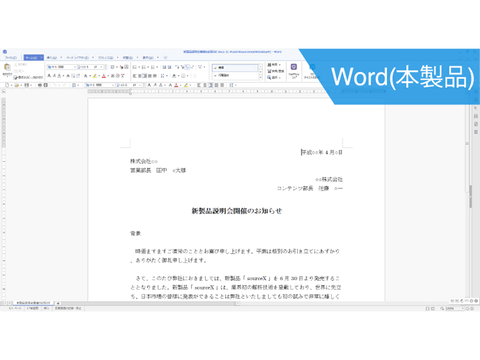
Task: Click center align icon in quick toolbar row
Action: click(x=205, y=85)
